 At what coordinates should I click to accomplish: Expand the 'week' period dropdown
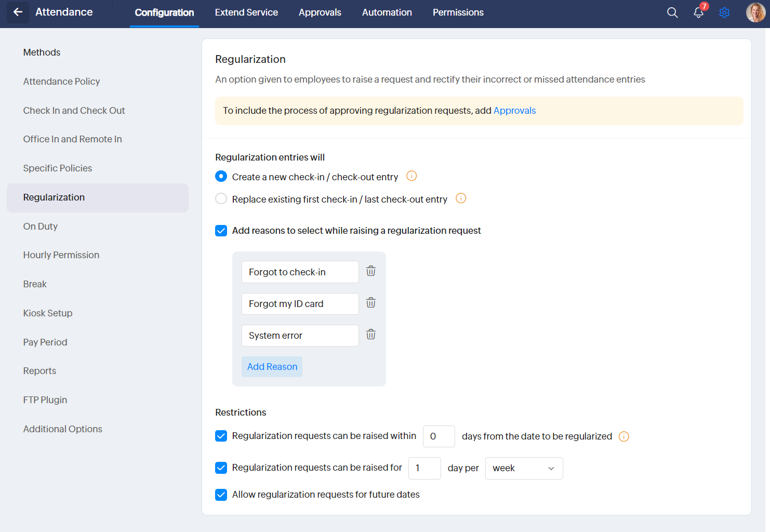click(x=524, y=468)
